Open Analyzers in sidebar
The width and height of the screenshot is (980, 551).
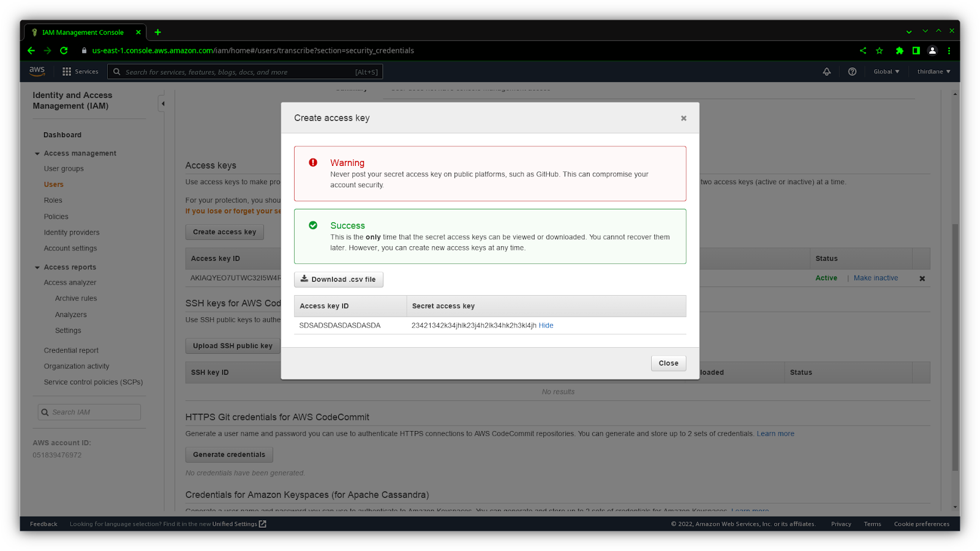coord(71,315)
